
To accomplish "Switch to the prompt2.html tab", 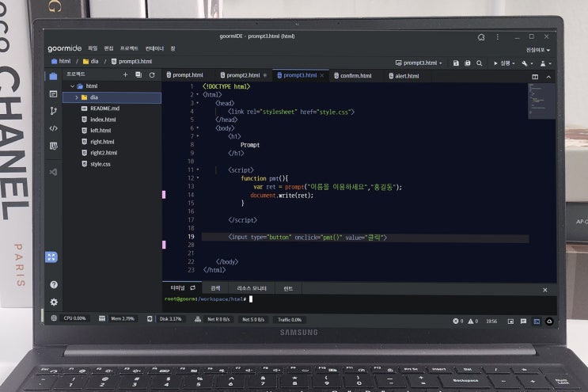I will coord(243,75).
